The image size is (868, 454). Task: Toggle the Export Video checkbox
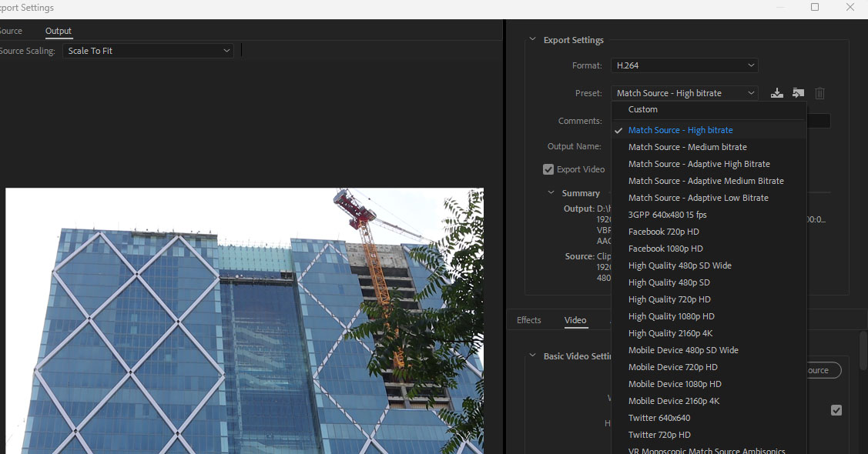(548, 169)
